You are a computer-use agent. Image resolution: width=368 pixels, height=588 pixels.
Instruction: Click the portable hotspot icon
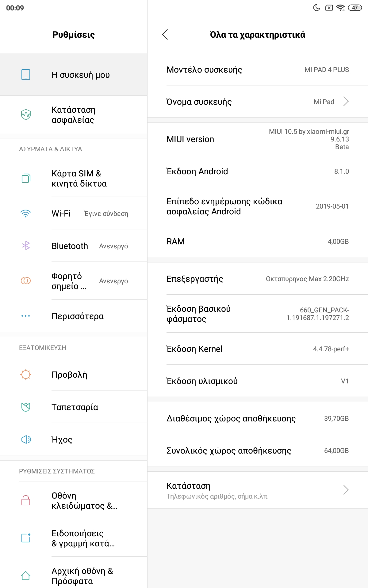coord(26,281)
